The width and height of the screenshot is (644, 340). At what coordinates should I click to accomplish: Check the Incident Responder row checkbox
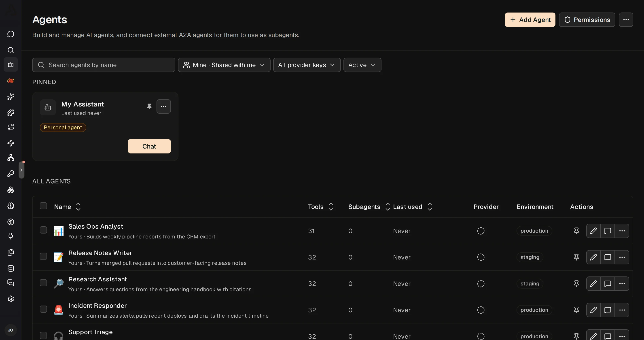43,309
